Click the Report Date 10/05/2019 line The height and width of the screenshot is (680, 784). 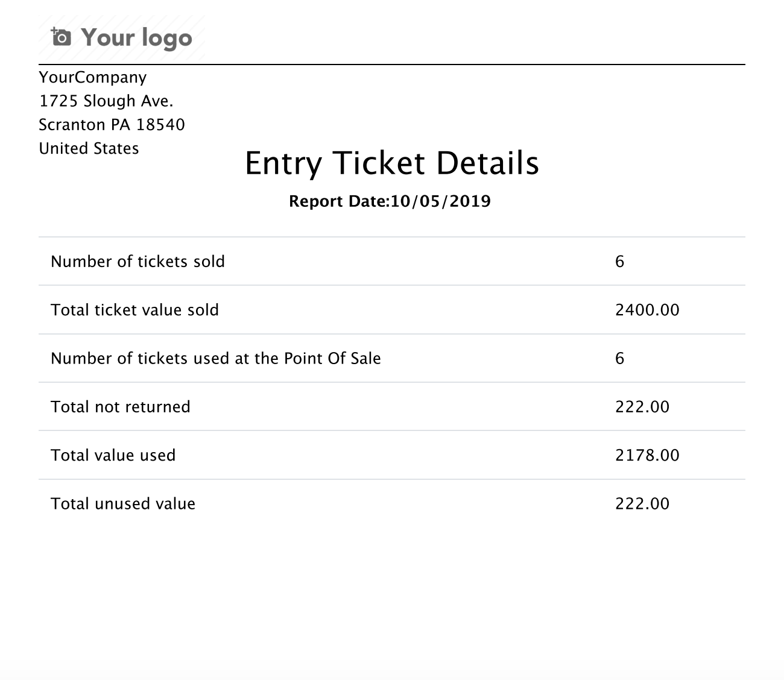390,201
